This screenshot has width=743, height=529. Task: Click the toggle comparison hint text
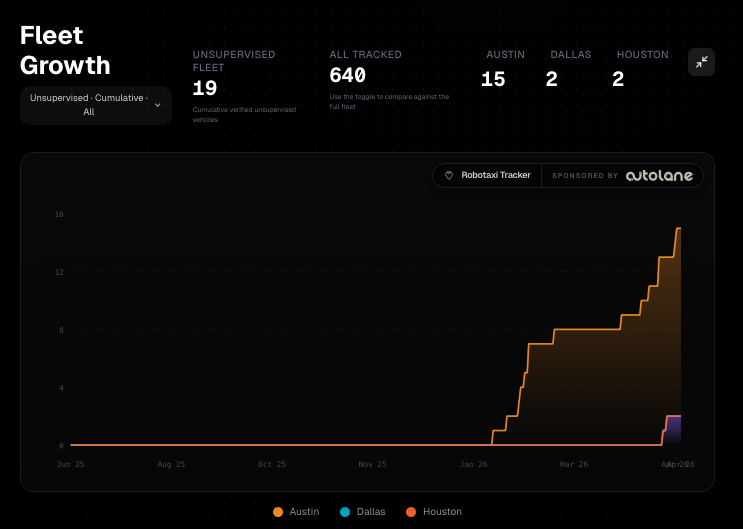pyautogui.click(x=389, y=101)
